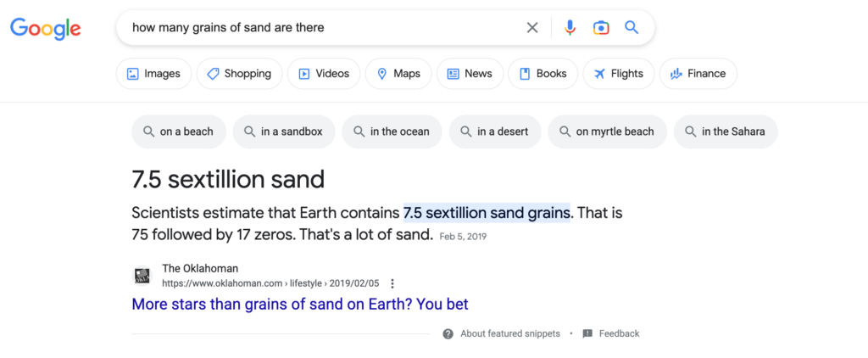Click the About featured snippets link
Viewport: 868px width, 358px height.
(x=509, y=333)
